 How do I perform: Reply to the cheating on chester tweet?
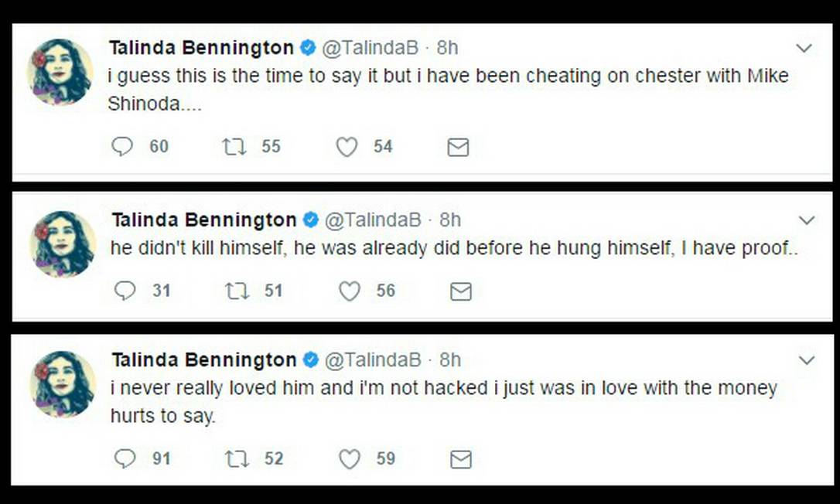tap(122, 147)
